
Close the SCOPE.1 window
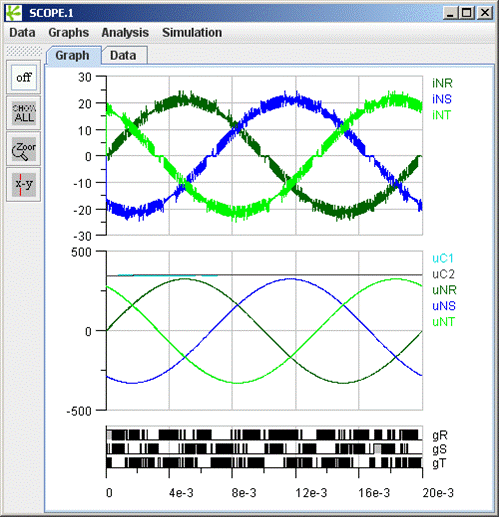click(485, 13)
